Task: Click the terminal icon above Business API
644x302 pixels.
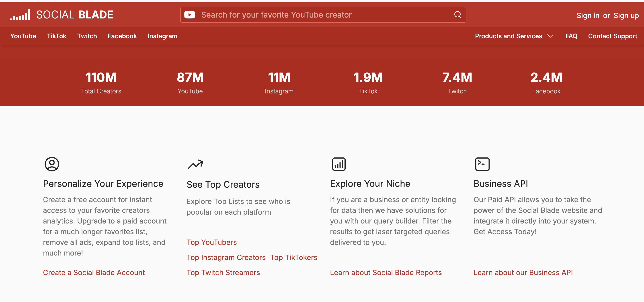Action: pos(482,164)
